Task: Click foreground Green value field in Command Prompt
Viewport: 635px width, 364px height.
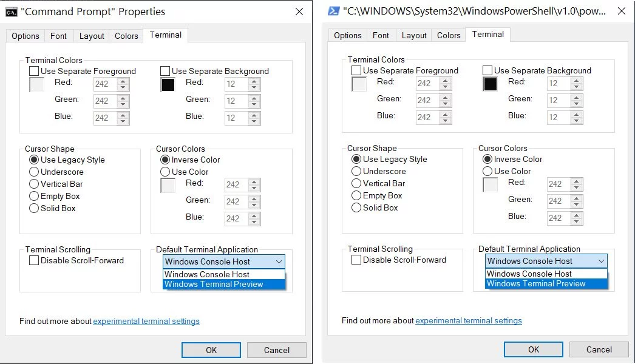Action: [x=105, y=101]
